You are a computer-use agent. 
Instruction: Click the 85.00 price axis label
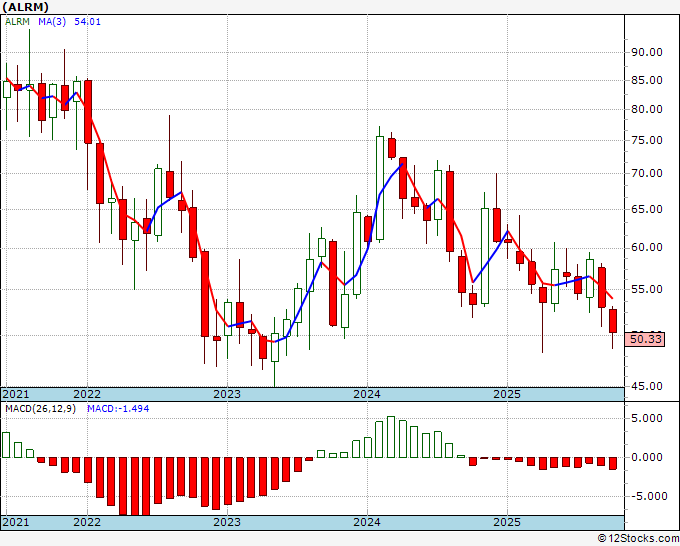(647, 80)
